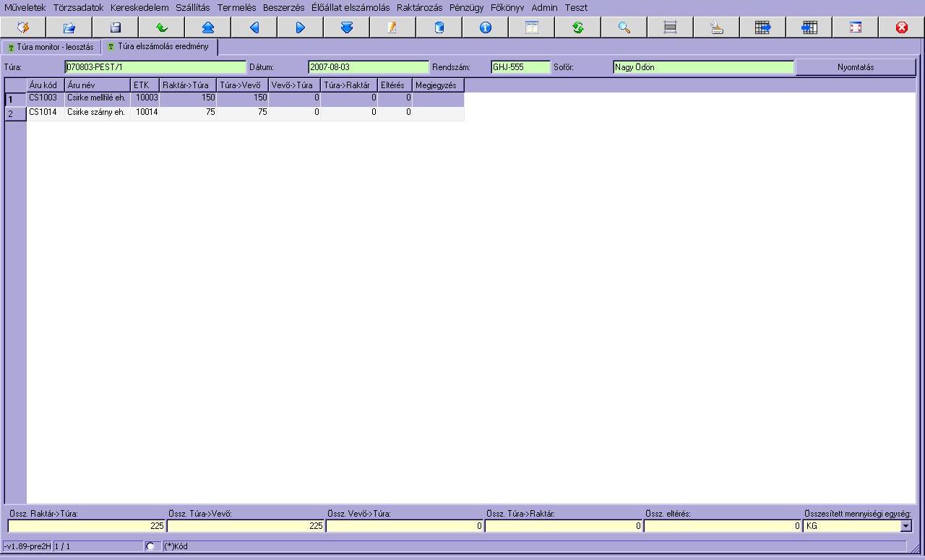Click the magnifying glass search icon
925x560 pixels.
tap(624, 27)
